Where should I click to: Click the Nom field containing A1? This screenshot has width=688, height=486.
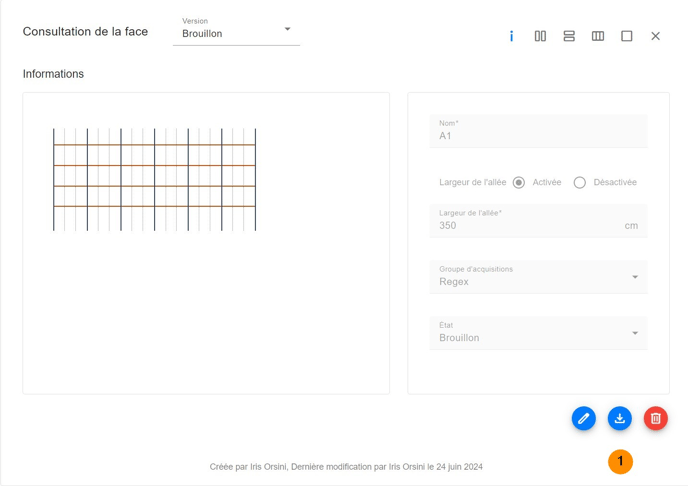point(538,132)
